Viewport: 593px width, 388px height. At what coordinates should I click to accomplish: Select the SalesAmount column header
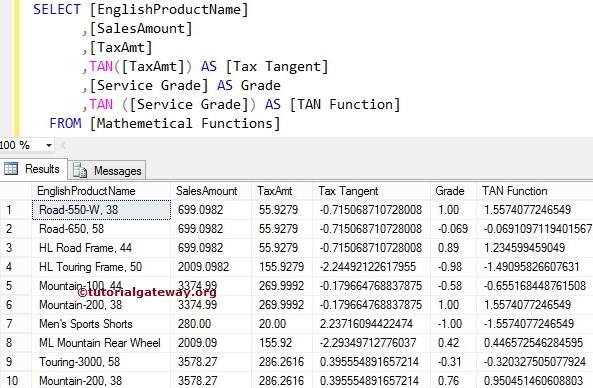(x=211, y=191)
